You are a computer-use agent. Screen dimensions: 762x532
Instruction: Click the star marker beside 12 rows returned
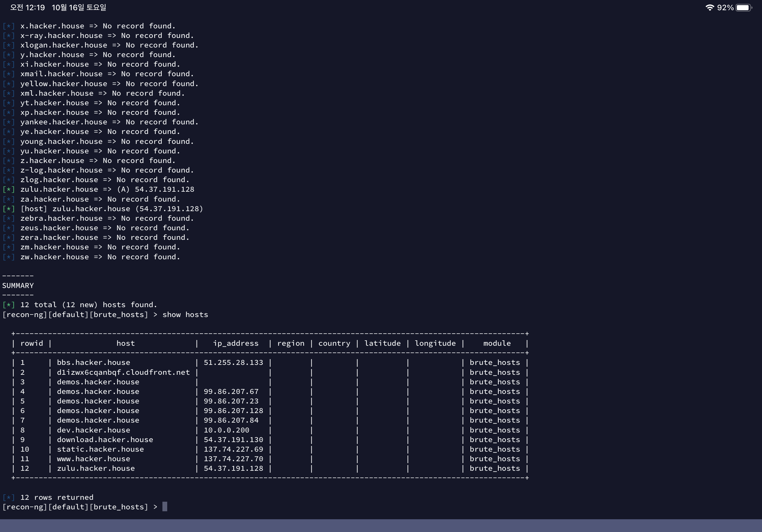click(x=9, y=497)
